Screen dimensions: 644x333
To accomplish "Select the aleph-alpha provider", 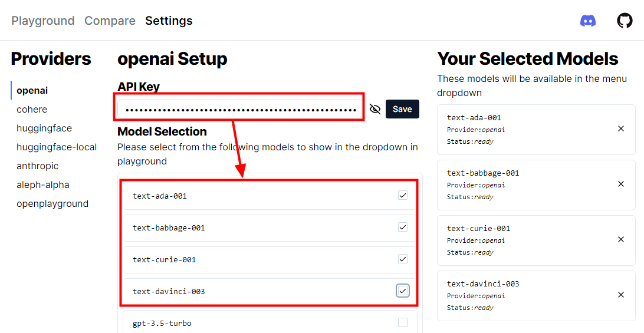I will [x=42, y=185].
